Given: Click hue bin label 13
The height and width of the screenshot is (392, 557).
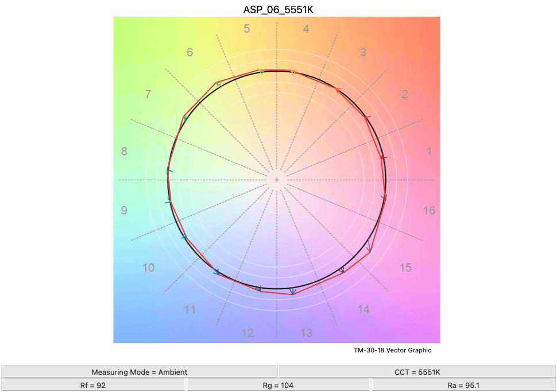Looking at the screenshot, I should pos(307,333).
